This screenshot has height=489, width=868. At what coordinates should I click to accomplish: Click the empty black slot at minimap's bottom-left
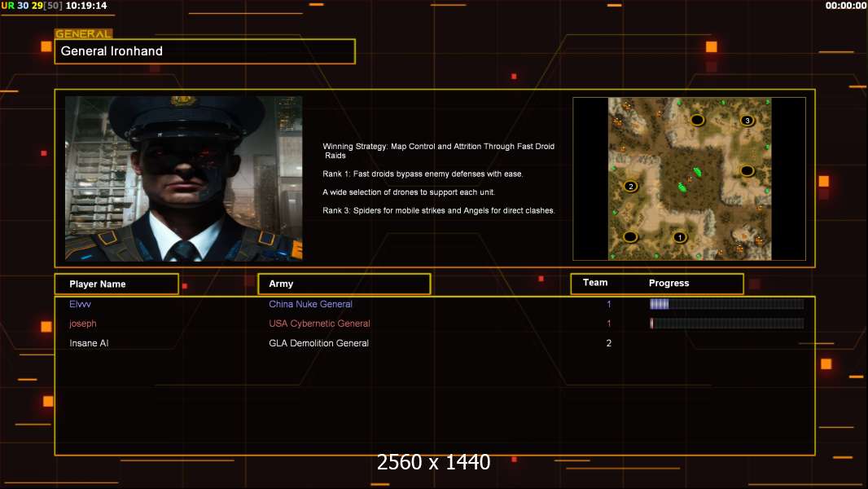click(x=630, y=237)
